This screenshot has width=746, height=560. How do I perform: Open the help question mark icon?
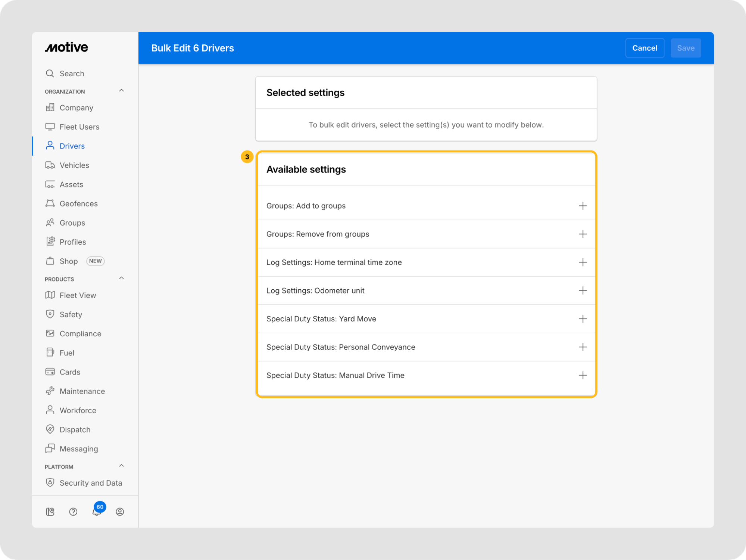73,511
